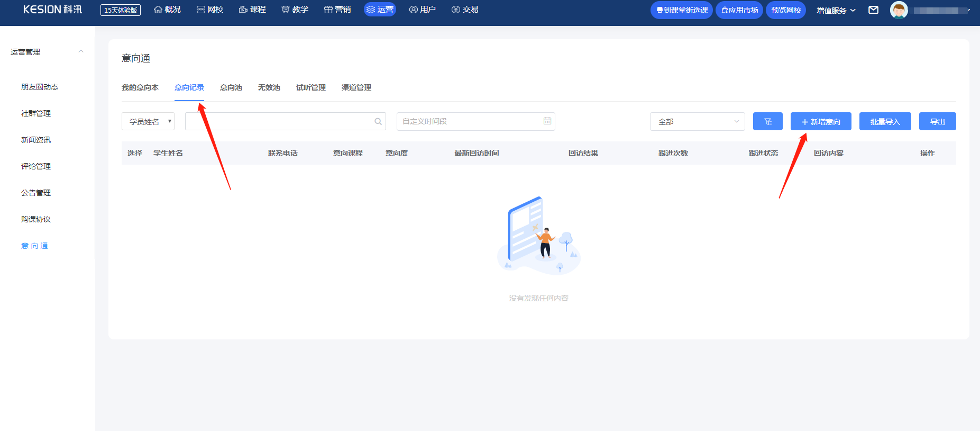Click the filter icon button
Screen dimensions: 980x431
768,121
